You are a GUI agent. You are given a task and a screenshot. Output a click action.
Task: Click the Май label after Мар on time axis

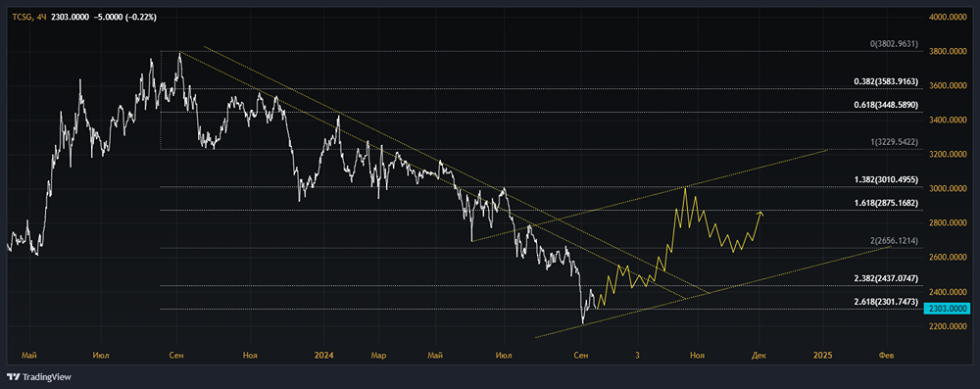(436, 356)
